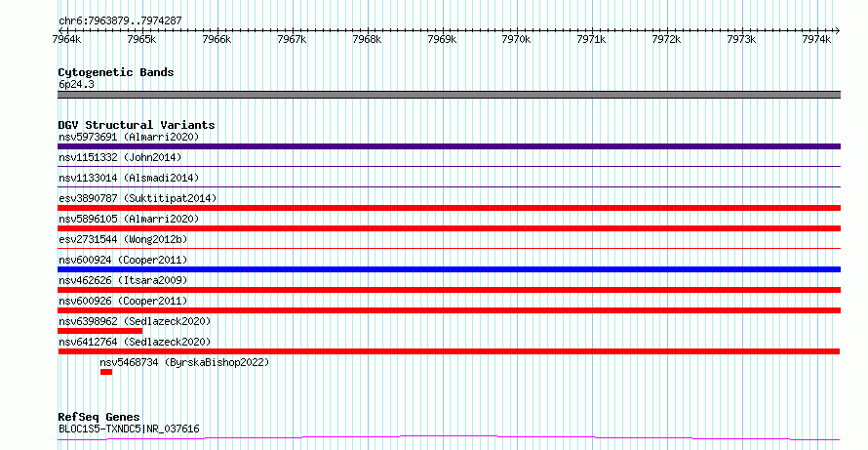
Task: Click the 7971k ruler position
Action: (592, 40)
